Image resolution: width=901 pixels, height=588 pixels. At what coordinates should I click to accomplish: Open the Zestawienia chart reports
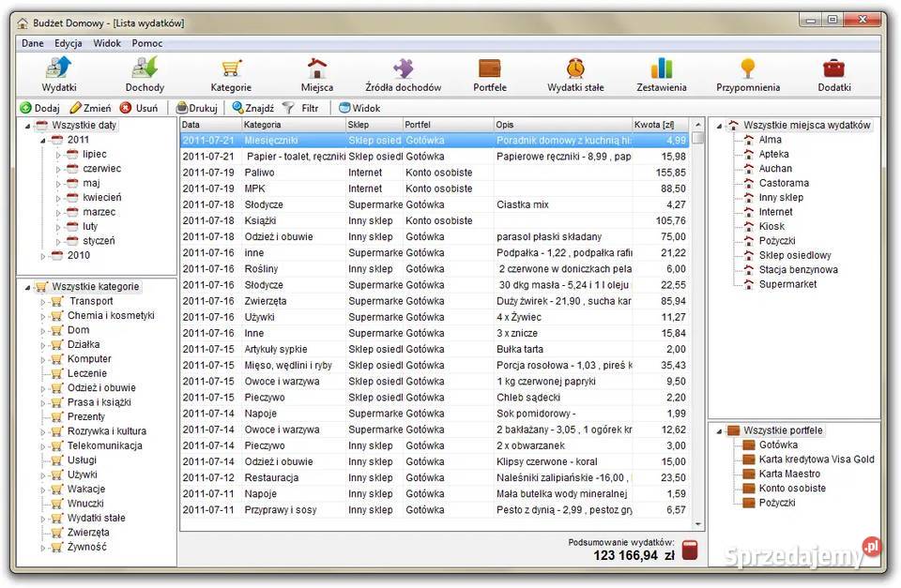(x=662, y=74)
